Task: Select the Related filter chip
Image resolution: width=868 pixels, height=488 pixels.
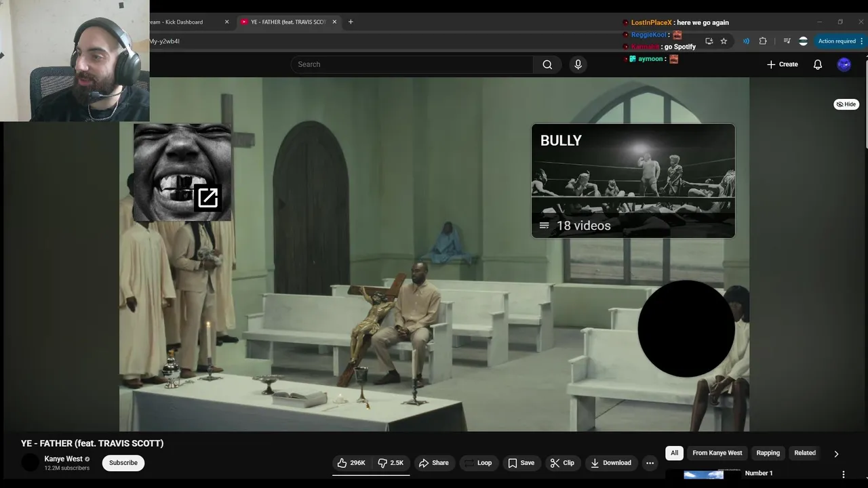Action: 805,453
